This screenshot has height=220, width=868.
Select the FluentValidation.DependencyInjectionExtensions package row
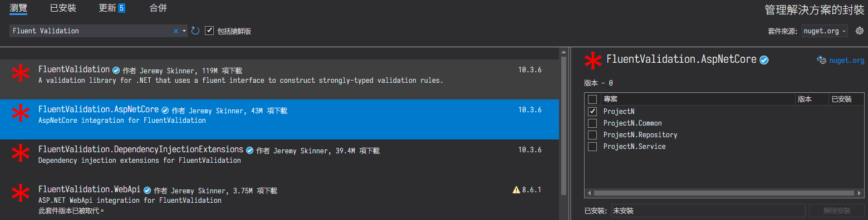pyautogui.click(x=279, y=155)
